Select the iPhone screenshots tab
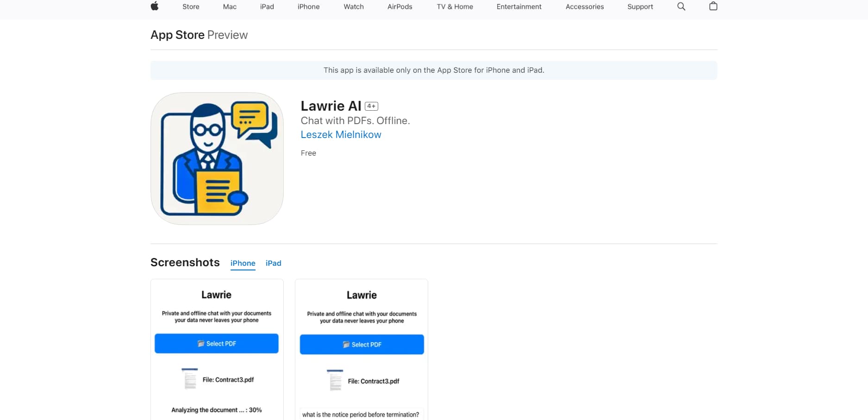868x420 pixels. coord(243,263)
